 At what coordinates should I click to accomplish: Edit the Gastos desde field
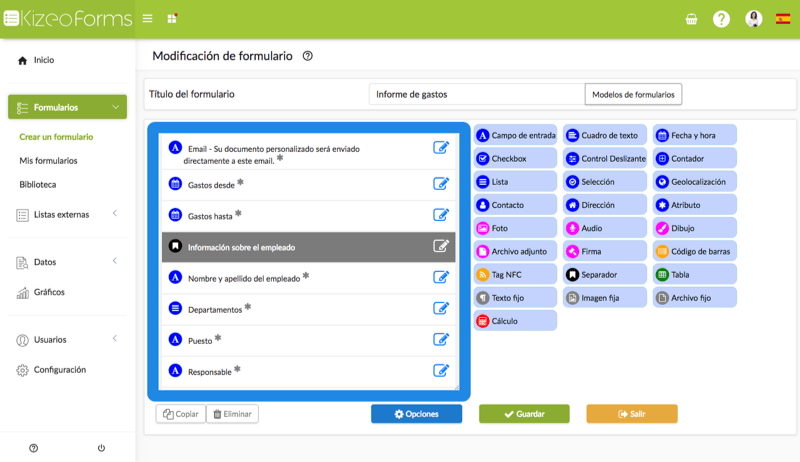click(x=441, y=184)
